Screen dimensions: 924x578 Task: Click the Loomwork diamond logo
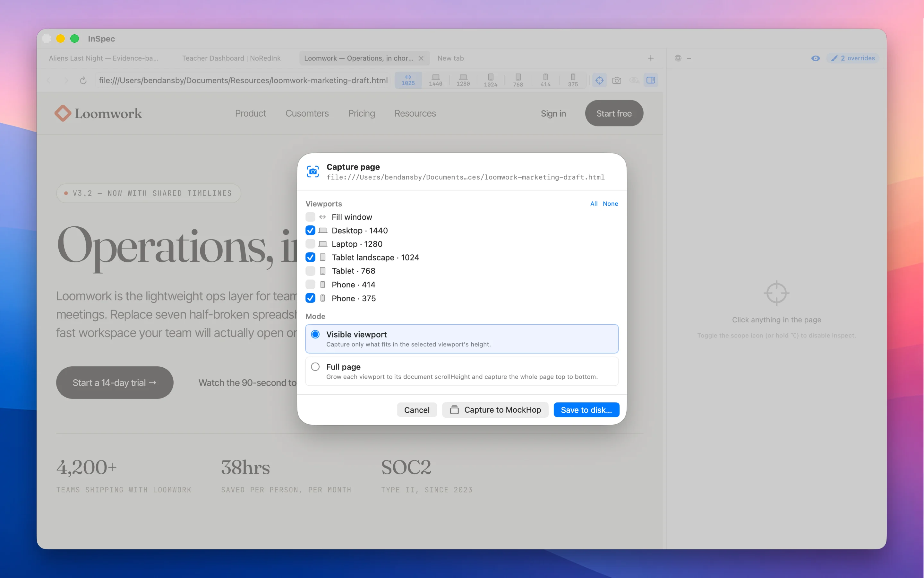click(63, 113)
